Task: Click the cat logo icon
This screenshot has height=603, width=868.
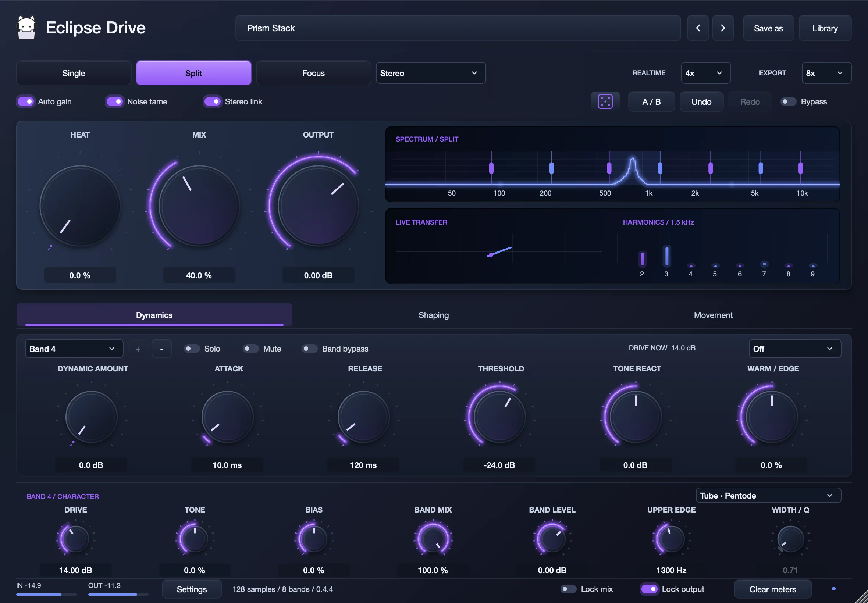Action: pyautogui.click(x=26, y=28)
